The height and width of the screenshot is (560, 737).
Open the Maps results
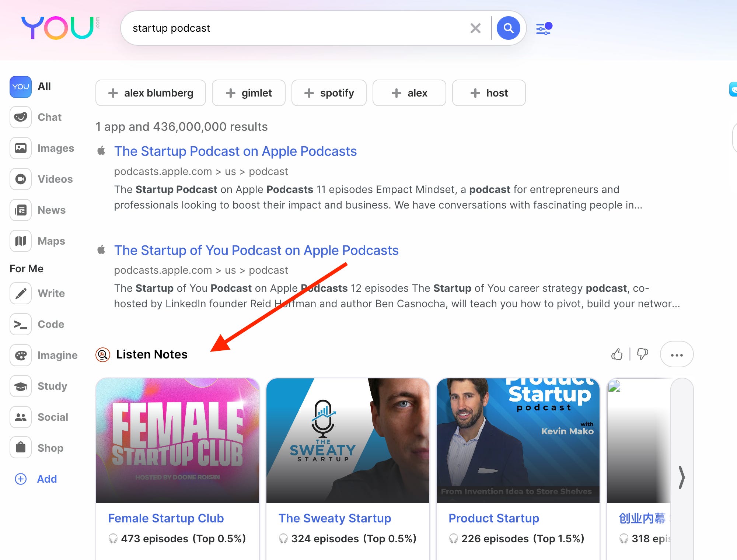coord(21,241)
